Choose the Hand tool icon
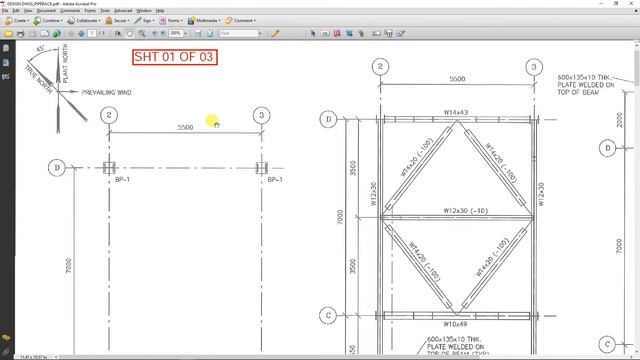This screenshot has height=360, width=640. click(x=129, y=33)
